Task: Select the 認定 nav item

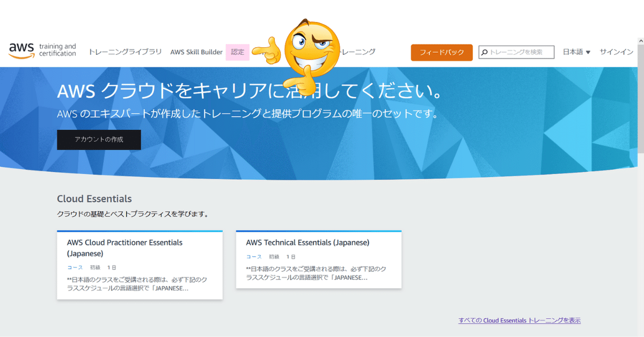Action: click(x=238, y=52)
